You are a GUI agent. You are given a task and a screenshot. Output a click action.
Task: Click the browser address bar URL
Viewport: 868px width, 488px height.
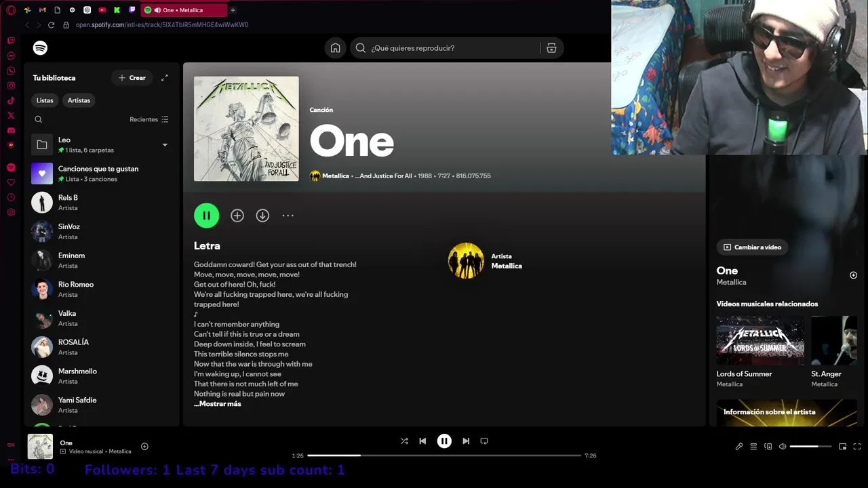tap(162, 25)
